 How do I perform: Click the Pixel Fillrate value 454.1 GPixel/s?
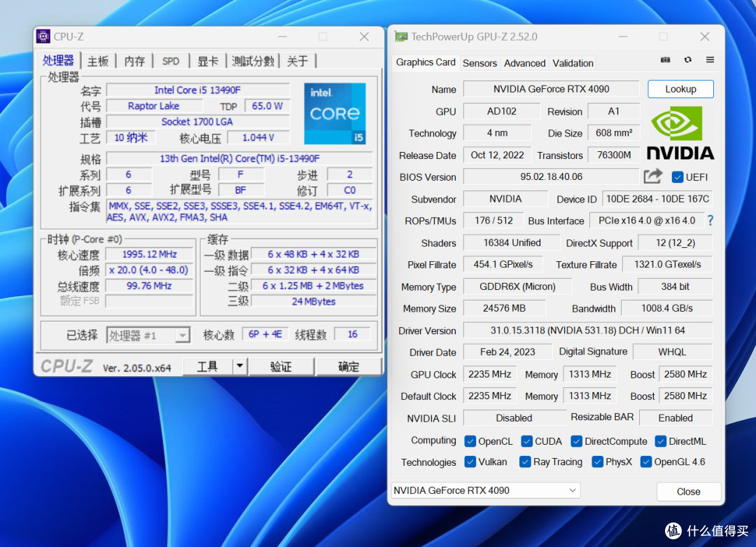(503, 264)
